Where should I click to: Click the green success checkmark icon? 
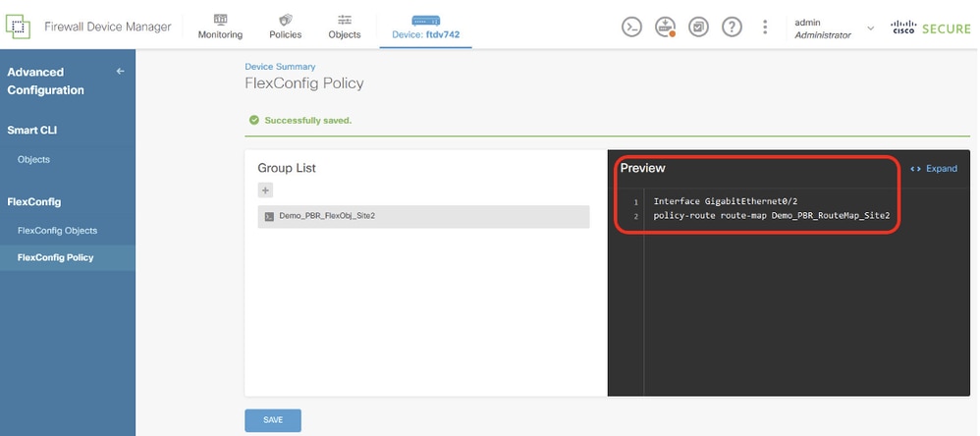click(253, 120)
